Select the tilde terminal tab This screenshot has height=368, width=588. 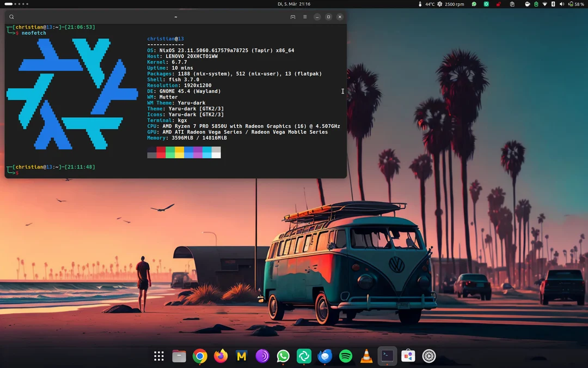click(175, 17)
